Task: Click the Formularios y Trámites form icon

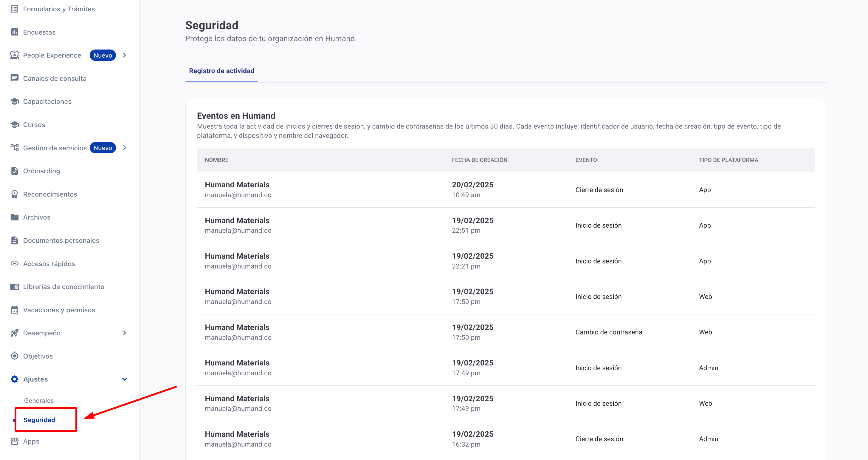Action: (15, 9)
